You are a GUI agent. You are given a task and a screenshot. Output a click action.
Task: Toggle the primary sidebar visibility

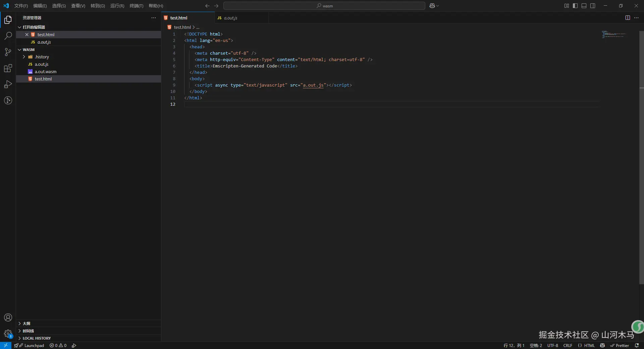(575, 6)
